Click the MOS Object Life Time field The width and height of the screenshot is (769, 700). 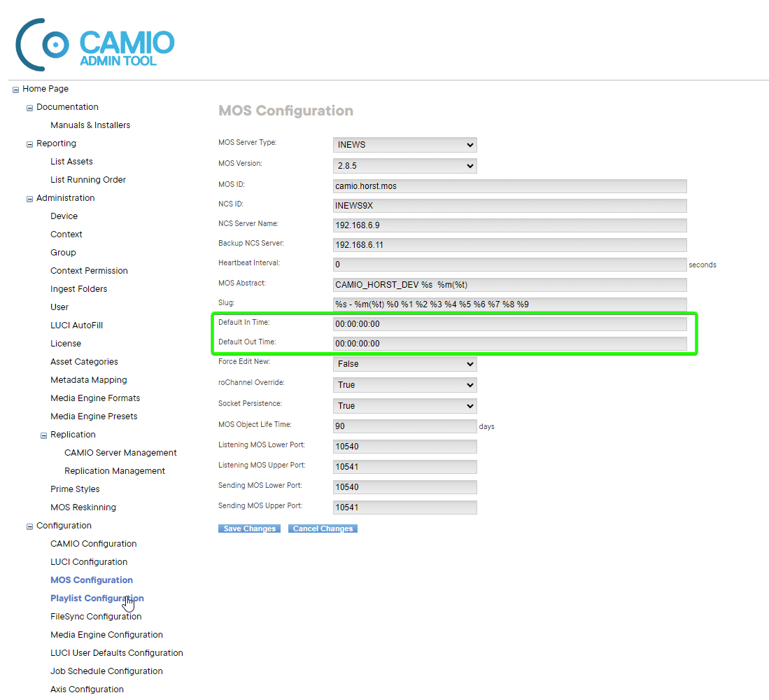[404, 426]
